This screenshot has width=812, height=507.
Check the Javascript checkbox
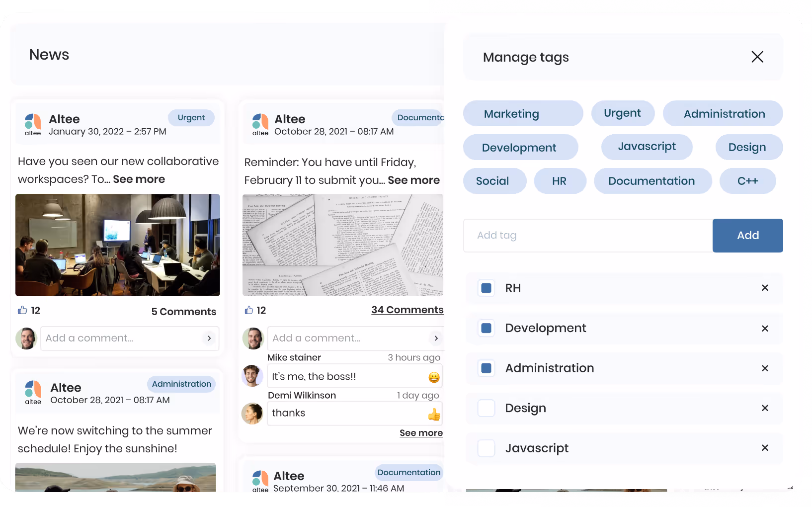487,448
